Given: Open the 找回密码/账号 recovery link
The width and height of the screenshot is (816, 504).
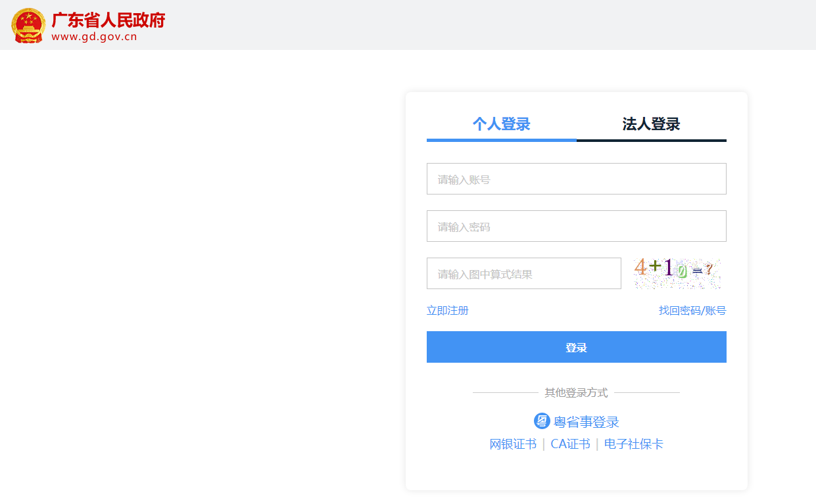Looking at the screenshot, I should click(691, 310).
